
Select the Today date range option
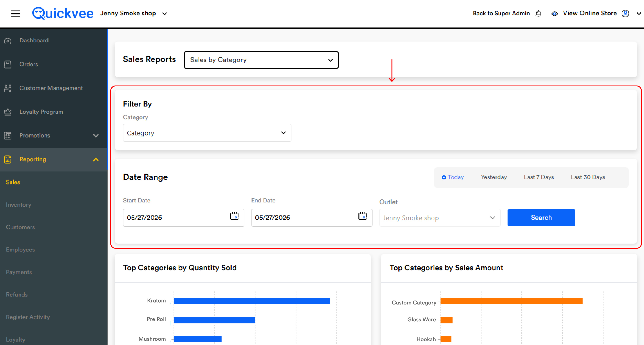[x=453, y=177]
